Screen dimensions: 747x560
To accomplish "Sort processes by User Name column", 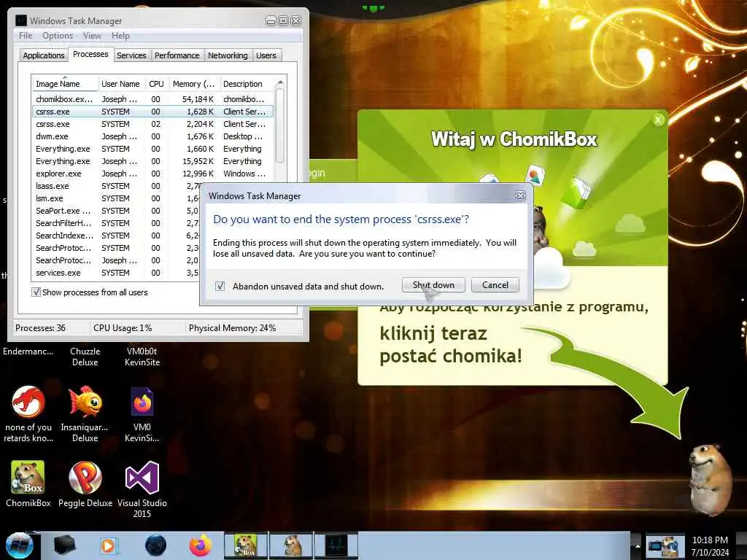I will click(x=120, y=84).
